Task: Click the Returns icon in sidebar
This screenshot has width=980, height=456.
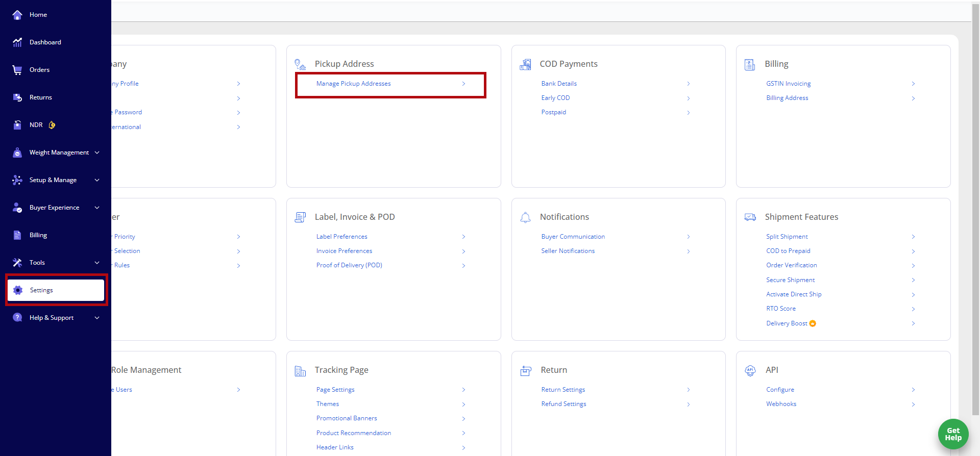Action: click(x=17, y=97)
